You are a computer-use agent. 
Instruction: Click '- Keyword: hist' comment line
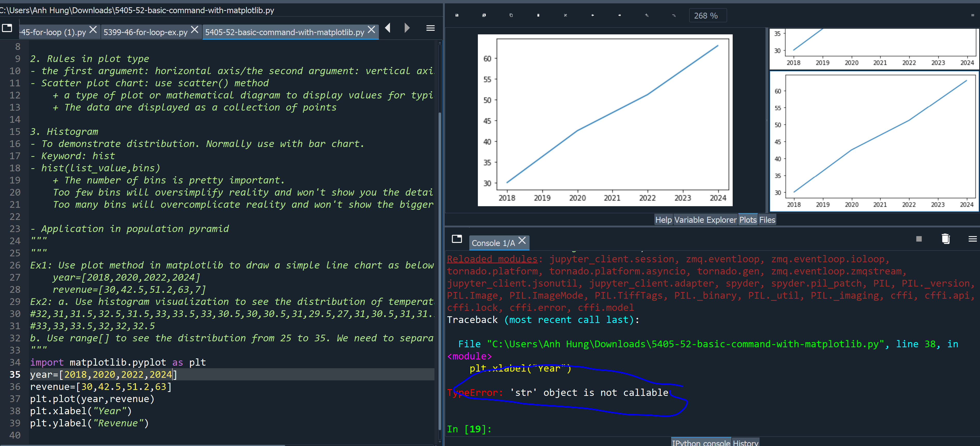[x=72, y=156]
